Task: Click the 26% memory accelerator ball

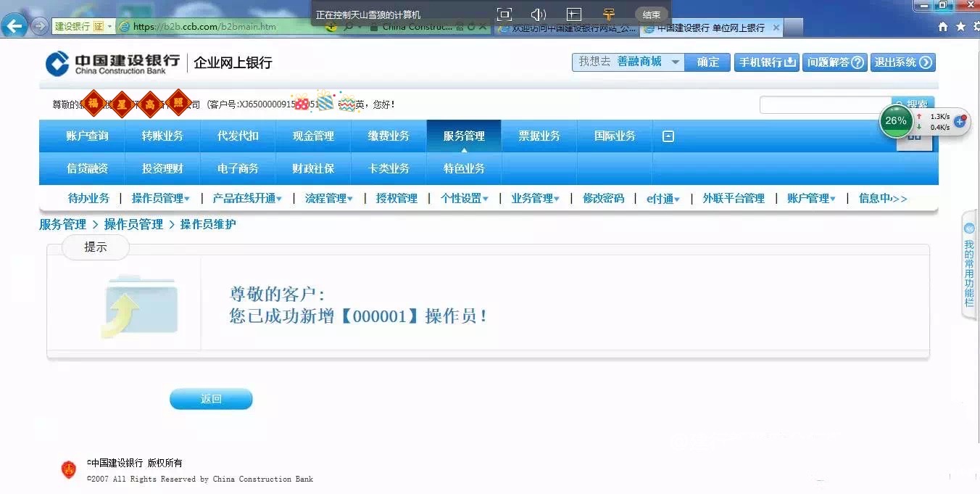Action: 896,120
